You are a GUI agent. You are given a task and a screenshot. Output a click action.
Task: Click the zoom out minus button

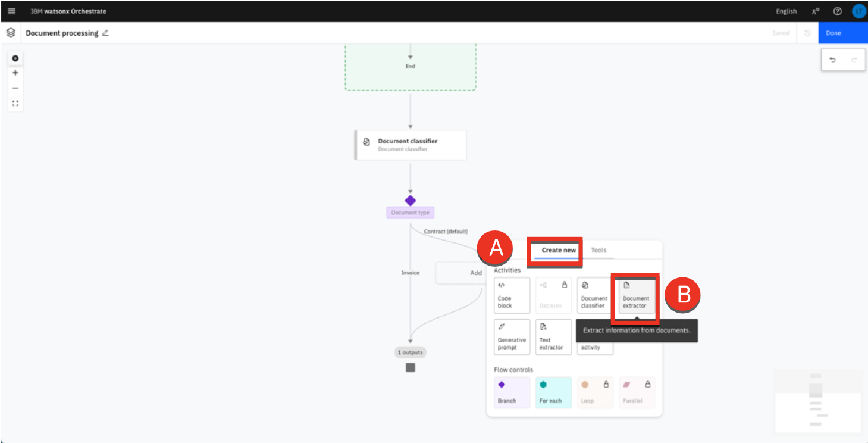[x=15, y=88]
